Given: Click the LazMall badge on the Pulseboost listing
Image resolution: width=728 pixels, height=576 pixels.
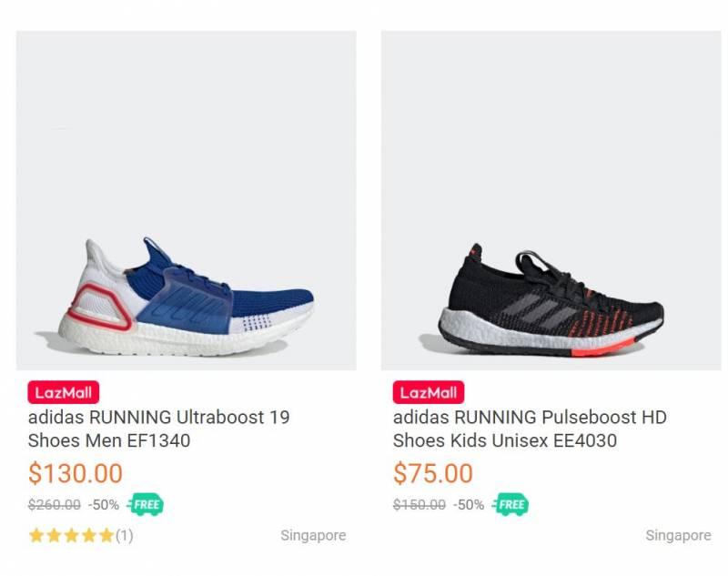Looking at the screenshot, I should 428,393.
